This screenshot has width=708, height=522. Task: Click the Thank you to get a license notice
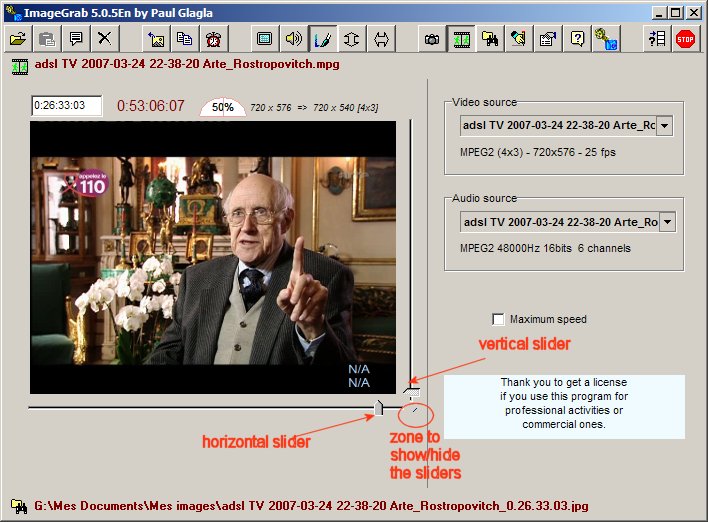[564, 406]
